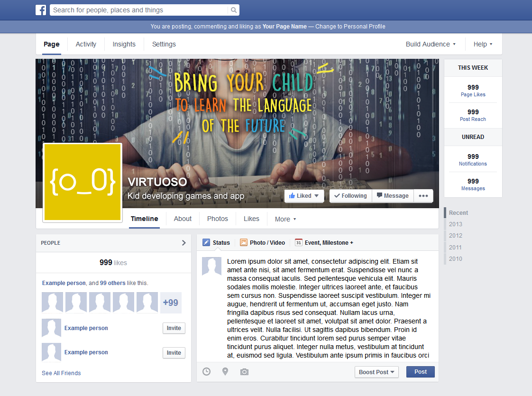This screenshot has height=396, width=532.
Task: Click the Photo / Video picture icon
Action: pos(244,242)
